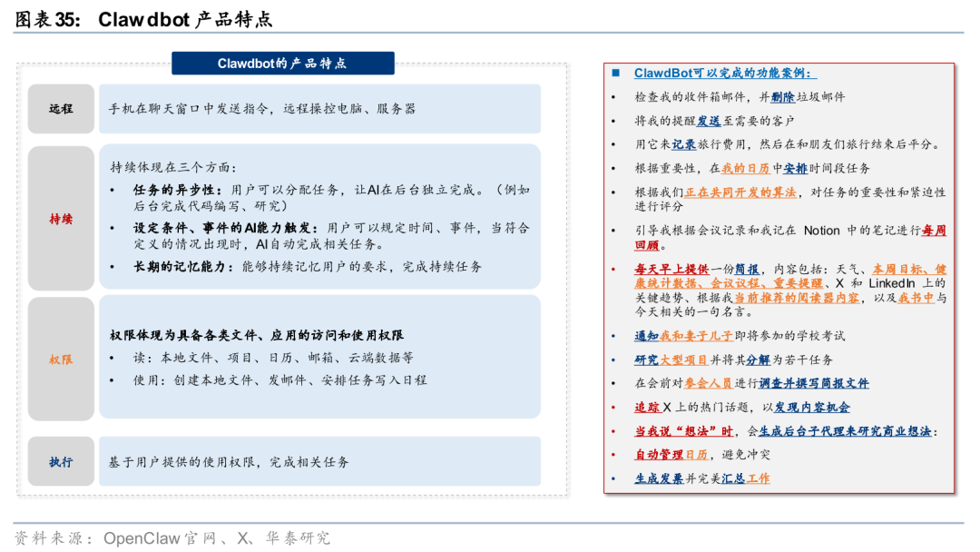Click the bullet next to 自动管理日历 entry

(613, 453)
